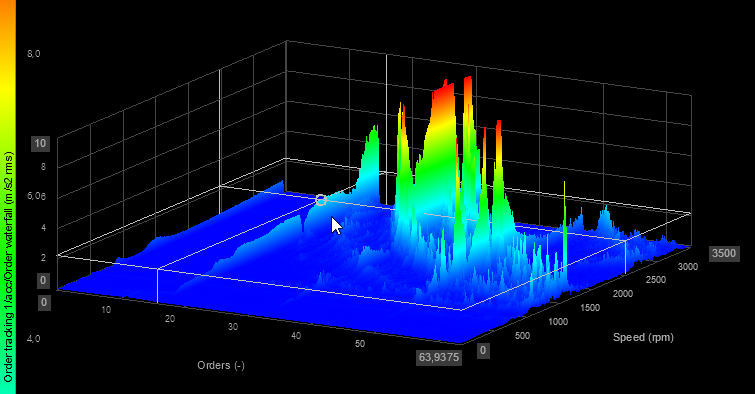Viewport: 755px width, 394px height.
Task: Click the circular cursor marker on the waterfall
Action: coord(321,200)
